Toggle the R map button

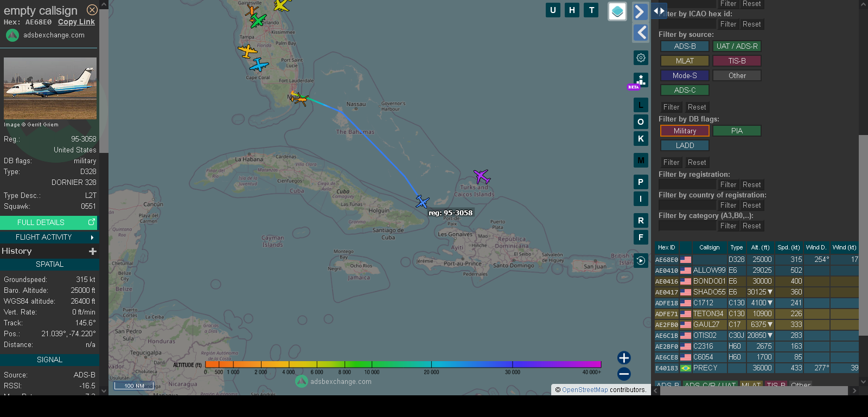641,221
